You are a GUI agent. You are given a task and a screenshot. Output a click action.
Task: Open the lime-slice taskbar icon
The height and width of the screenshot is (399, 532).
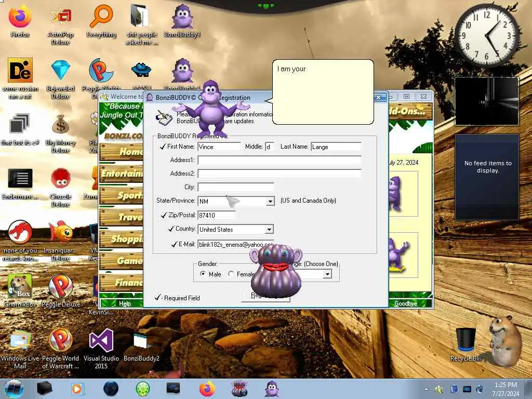(142, 389)
